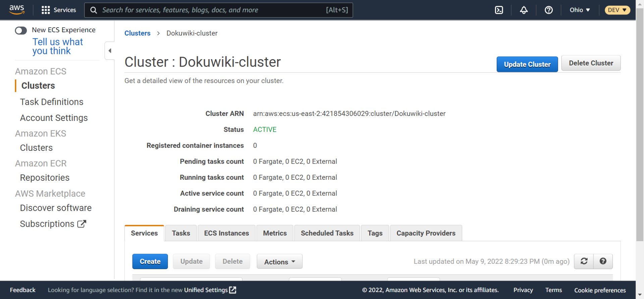Open the Scheduled Tasks tab
The height and width of the screenshot is (299, 644).
(x=327, y=233)
